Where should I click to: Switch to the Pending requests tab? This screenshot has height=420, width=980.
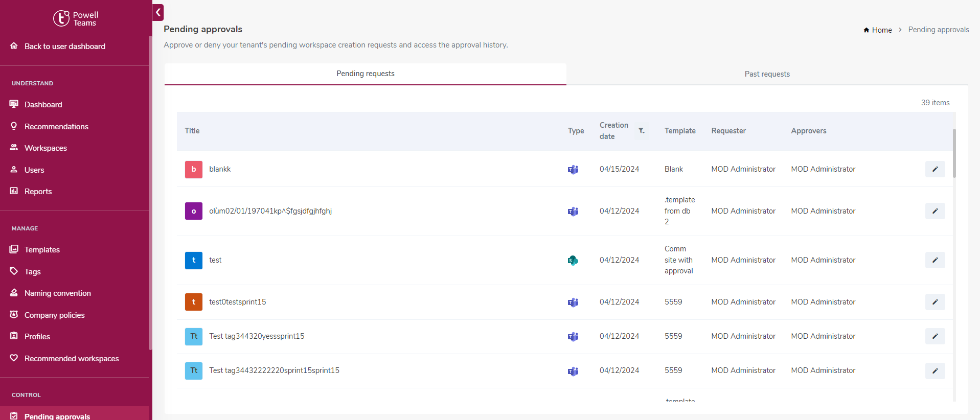[365, 74]
